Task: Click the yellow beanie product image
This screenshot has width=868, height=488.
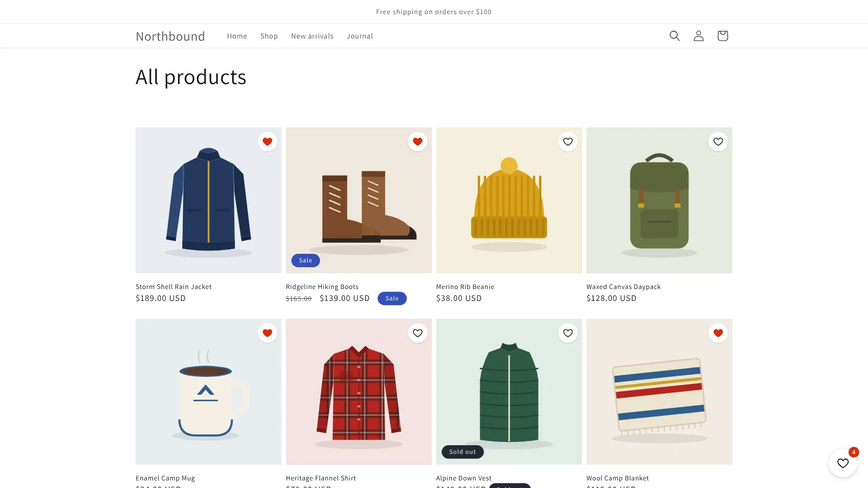Action: (x=509, y=200)
